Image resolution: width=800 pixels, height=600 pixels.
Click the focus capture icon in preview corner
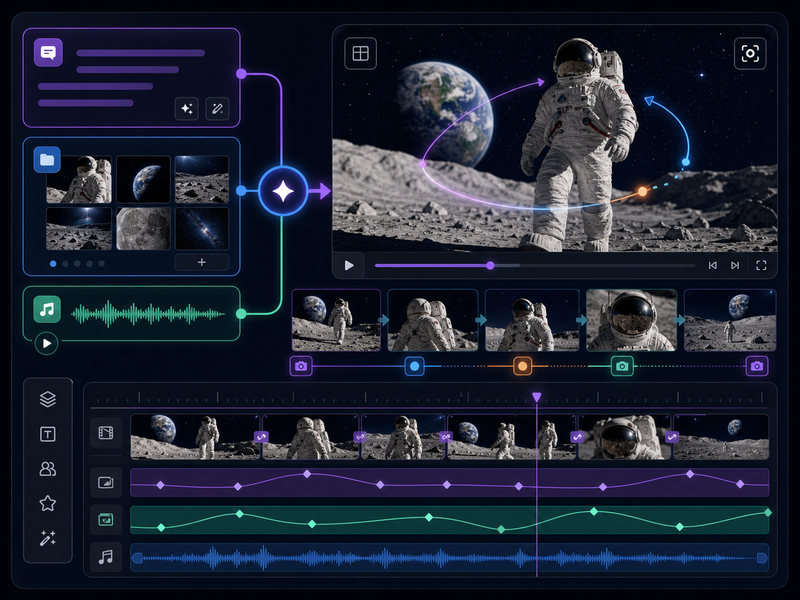(750, 54)
